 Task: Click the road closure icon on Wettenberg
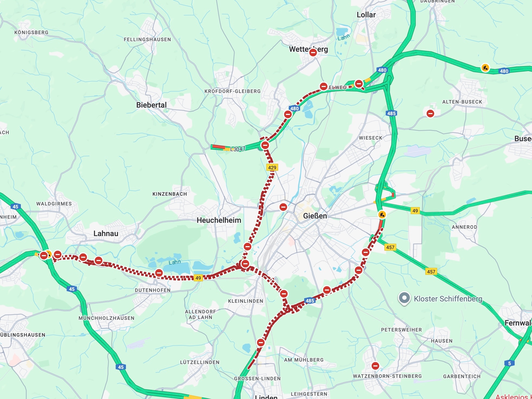pyautogui.click(x=313, y=52)
